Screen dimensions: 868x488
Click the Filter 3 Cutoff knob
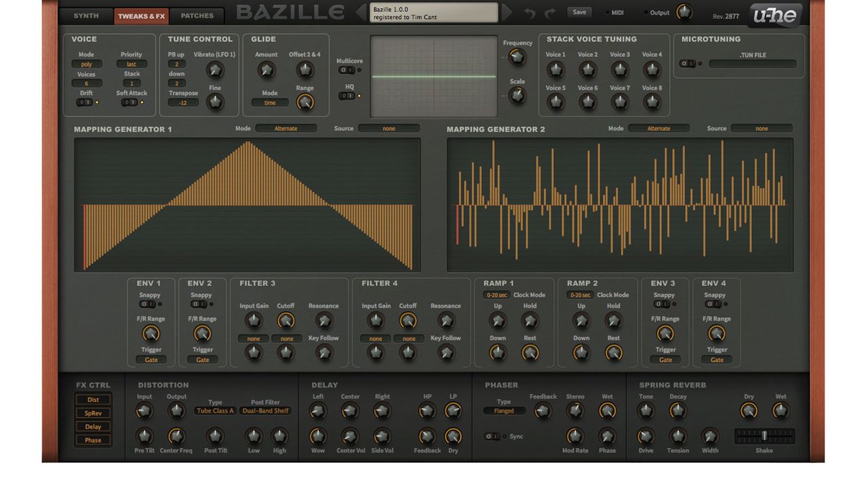click(x=286, y=321)
